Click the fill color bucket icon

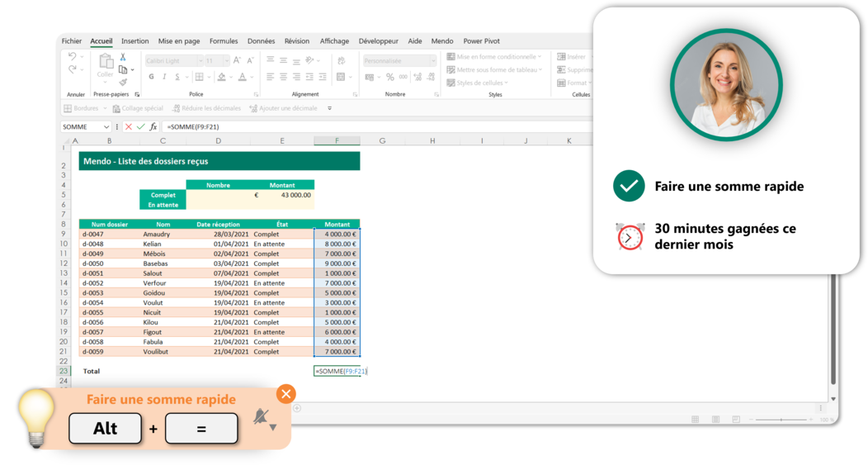(x=221, y=77)
